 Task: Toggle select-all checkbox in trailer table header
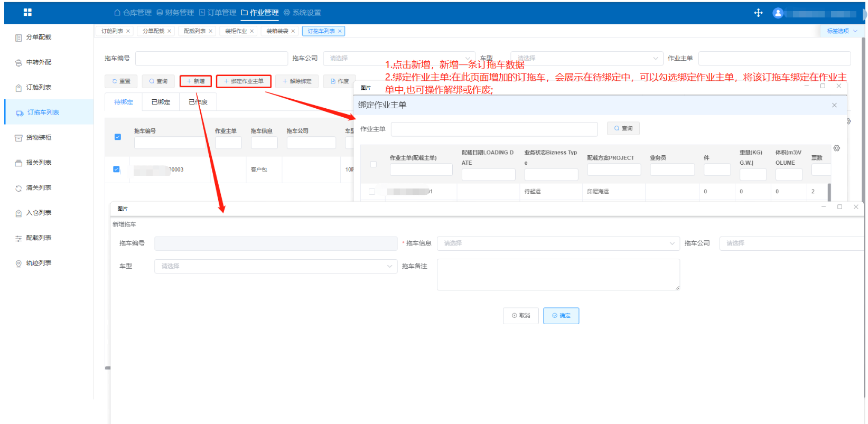[118, 137]
